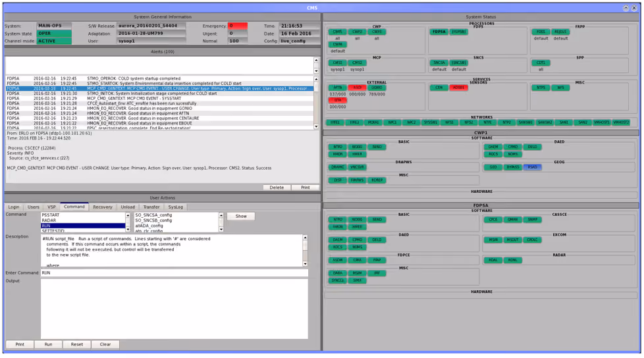Select the MSIN indicator under EXCOM
Image resolution: width=644 pixels, height=358 pixels.
493,240
